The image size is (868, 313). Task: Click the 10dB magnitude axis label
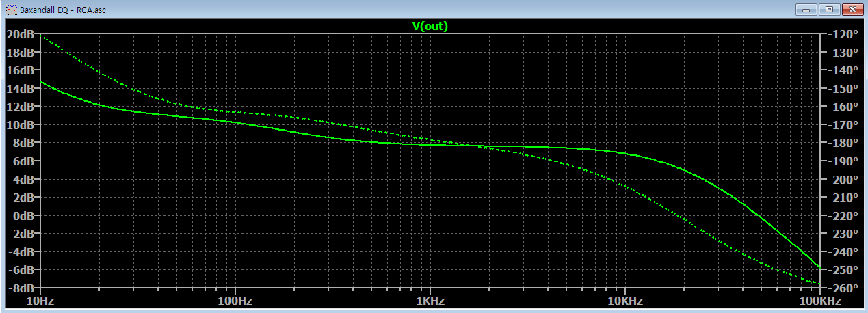[21, 125]
